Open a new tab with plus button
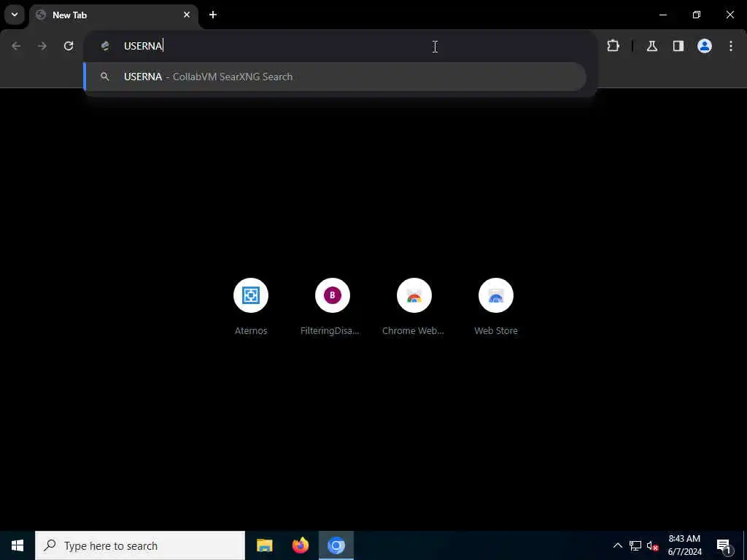The image size is (747, 560). tap(213, 15)
